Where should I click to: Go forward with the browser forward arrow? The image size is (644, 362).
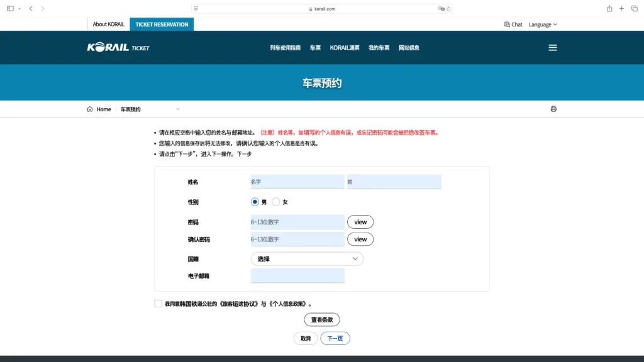(x=43, y=9)
